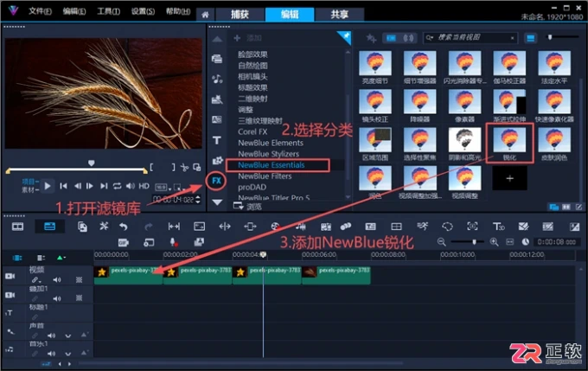Viewport: 588px width, 371px height.
Task: Set mark-in with left bracket
Action: pos(151,167)
